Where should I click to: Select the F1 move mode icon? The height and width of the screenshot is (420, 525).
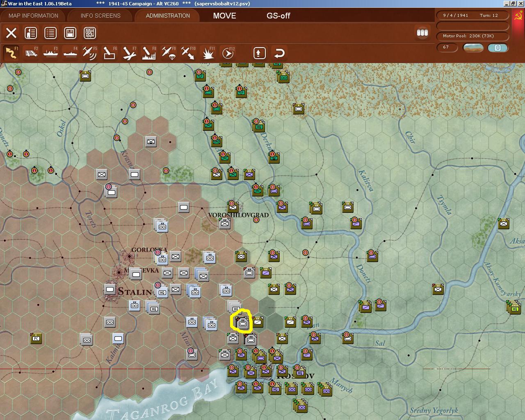(x=11, y=53)
